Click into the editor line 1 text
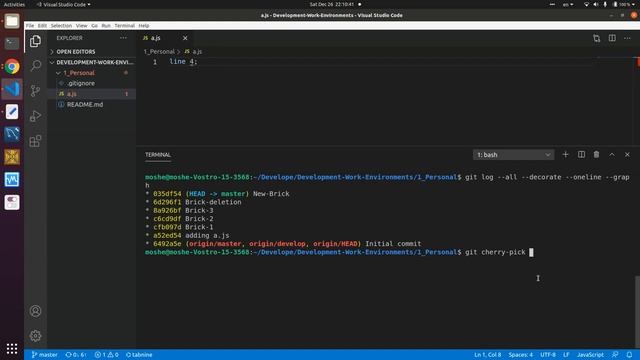The width and height of the screenshot is (640, 360). pyautogui.click(x=183, y=62)
